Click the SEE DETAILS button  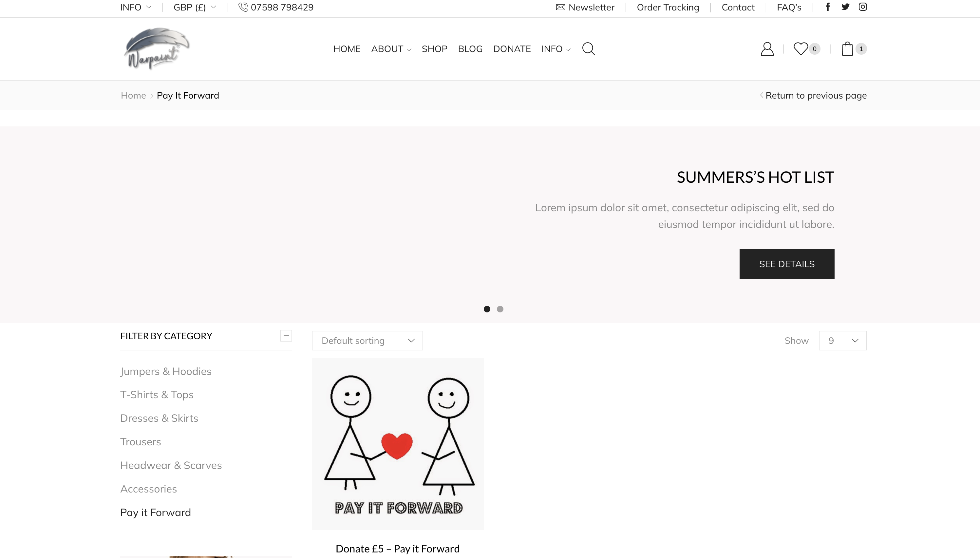(786, 264)
